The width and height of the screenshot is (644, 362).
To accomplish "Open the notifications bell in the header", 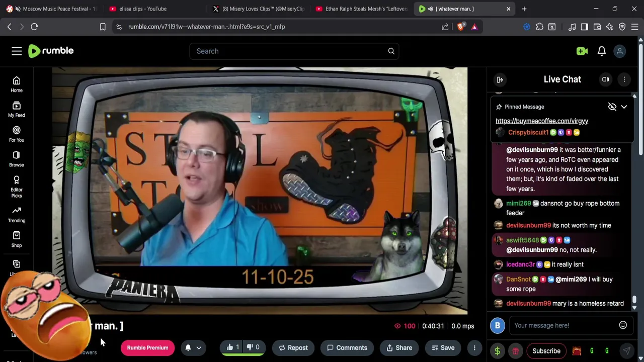I will click(x=602, y=51).
